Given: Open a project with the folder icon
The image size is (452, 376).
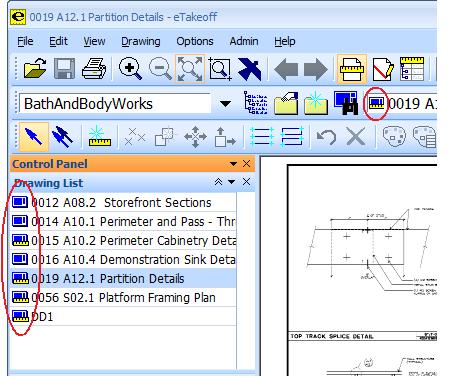Looking at the screenshot, I should click(35, 69).
